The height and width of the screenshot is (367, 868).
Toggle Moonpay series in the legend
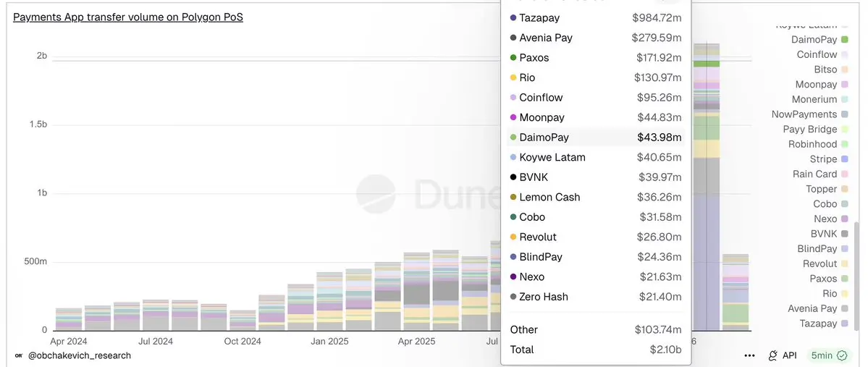coord(822,85)
